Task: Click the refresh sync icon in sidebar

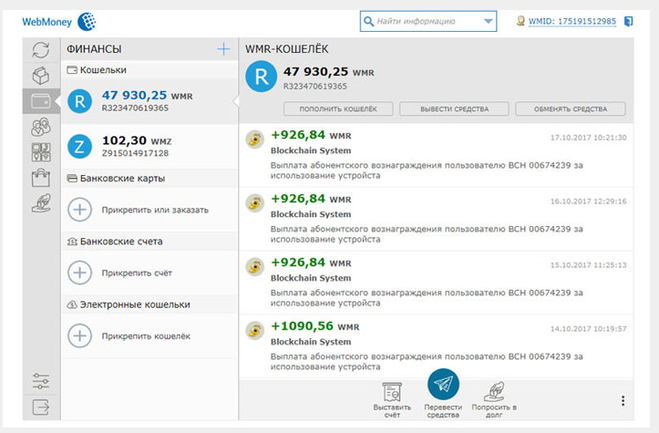Action: tap(41, 50)
